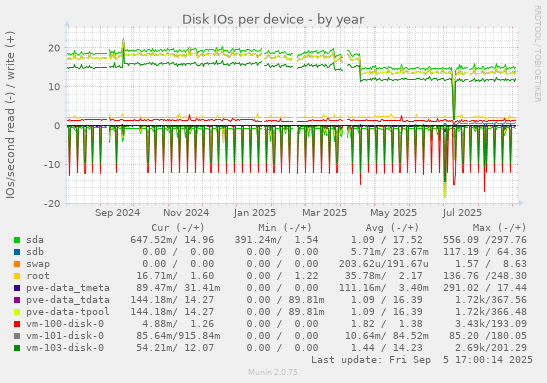
Task: Click the 'Nov 2024' x-axis label
Action: click(186, 213)
